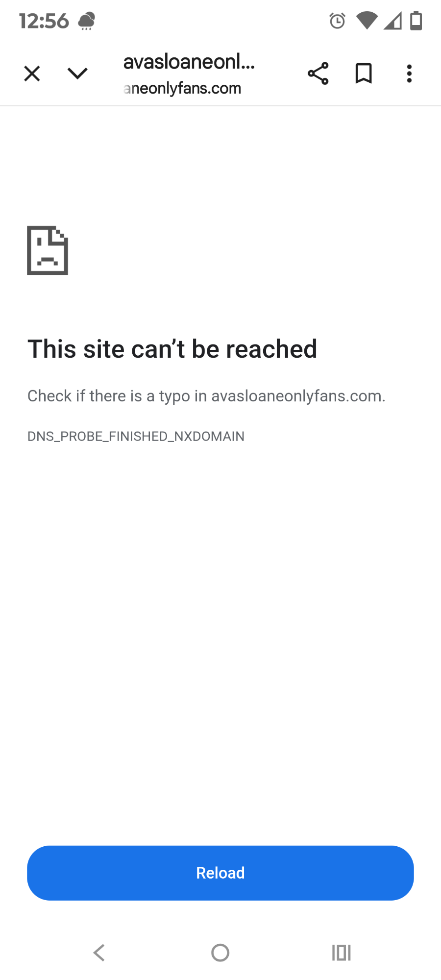Screen dimensions: 441x980
Task: Expand the tab options chevron
Action: click(77, 73)
